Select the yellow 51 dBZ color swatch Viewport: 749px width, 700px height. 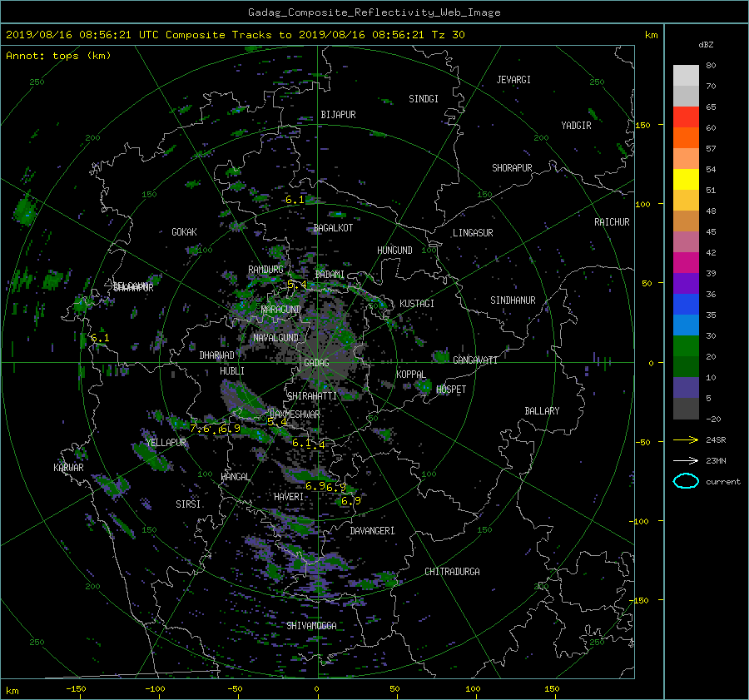point(686,180)
